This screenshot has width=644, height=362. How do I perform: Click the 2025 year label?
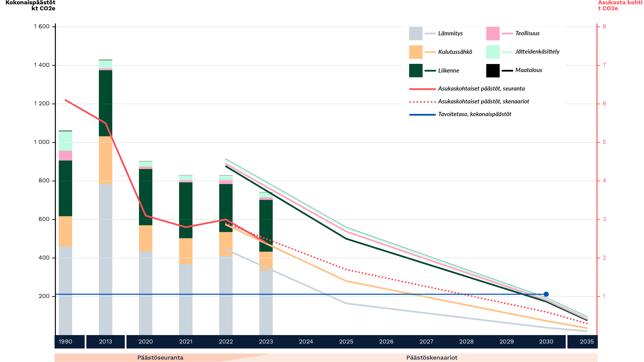346,342
